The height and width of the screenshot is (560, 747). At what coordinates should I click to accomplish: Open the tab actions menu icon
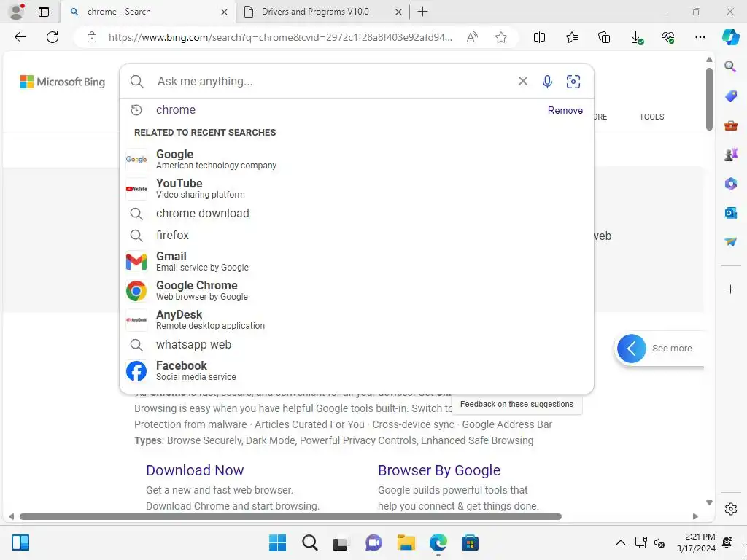coord(43,12)
